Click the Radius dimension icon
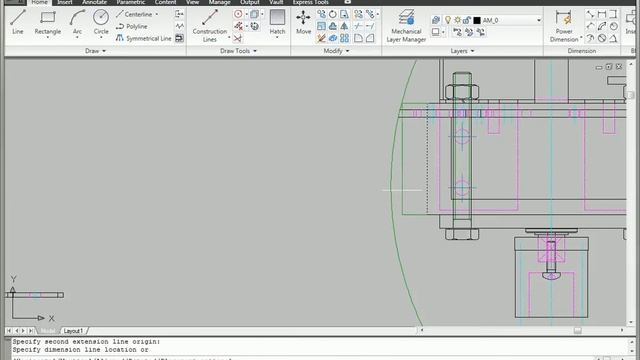The height and width of the screenshot is (360, 640). coord(613,26)
